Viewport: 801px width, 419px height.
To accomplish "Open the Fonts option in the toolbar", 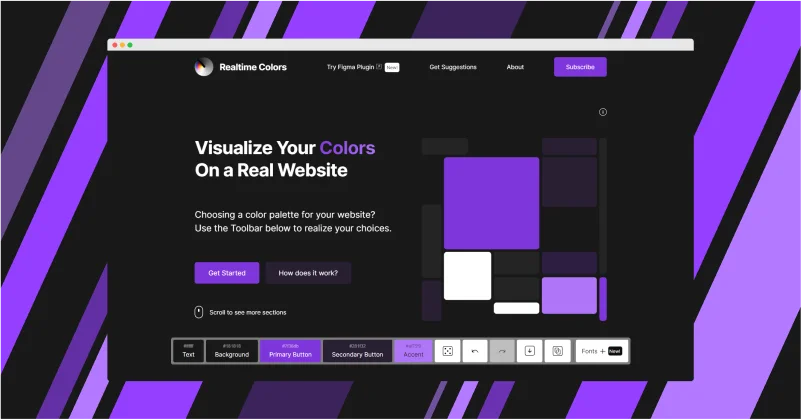I will (602, 351).
